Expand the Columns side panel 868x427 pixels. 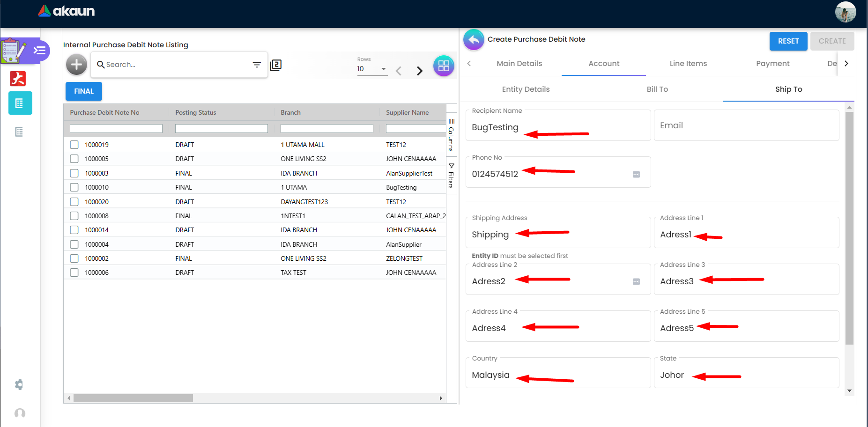[451, 135]
